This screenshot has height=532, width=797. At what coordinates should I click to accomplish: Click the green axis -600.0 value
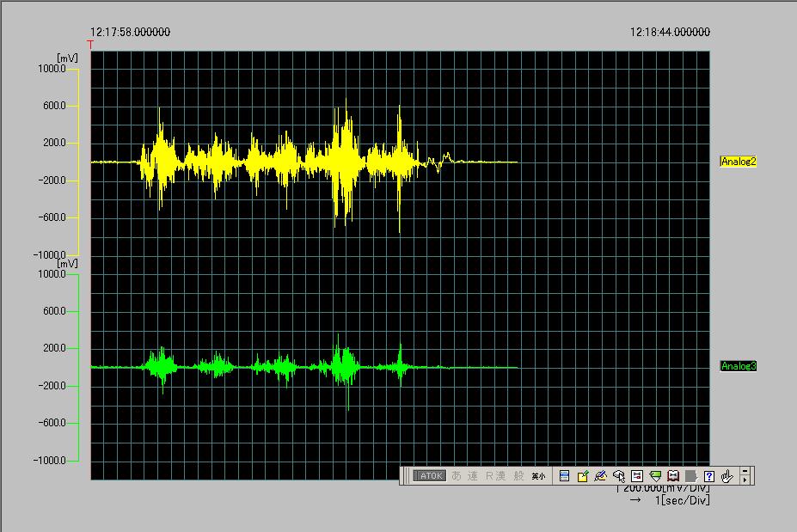tap(52, 423)
